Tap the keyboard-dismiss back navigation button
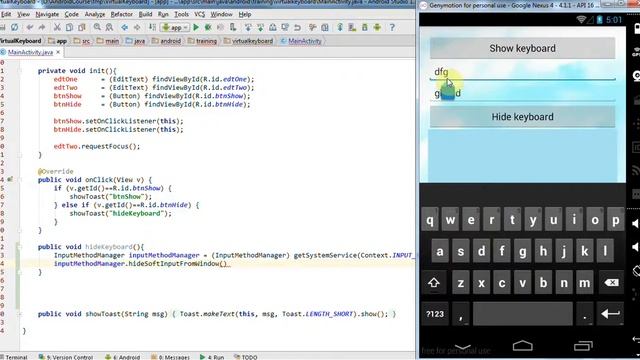 [462, 347]
